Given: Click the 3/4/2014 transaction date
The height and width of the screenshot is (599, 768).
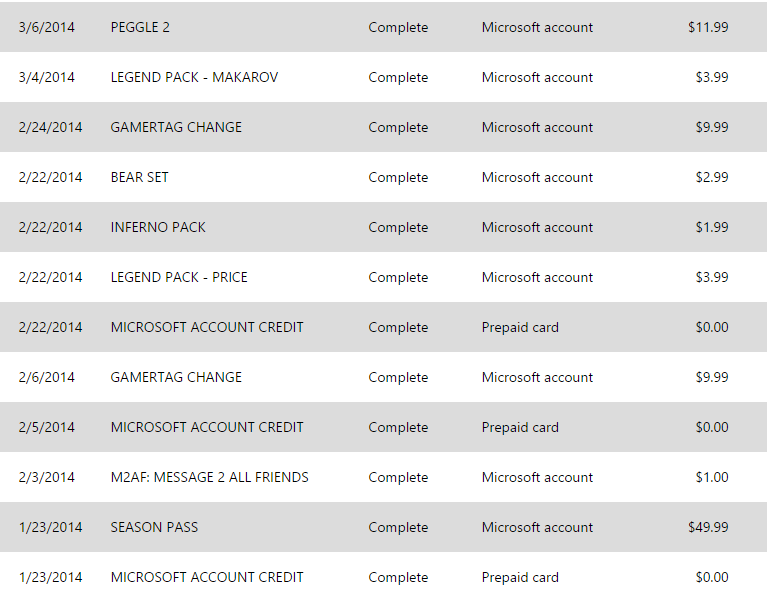Looking at the screenshot, I should 46,77.
